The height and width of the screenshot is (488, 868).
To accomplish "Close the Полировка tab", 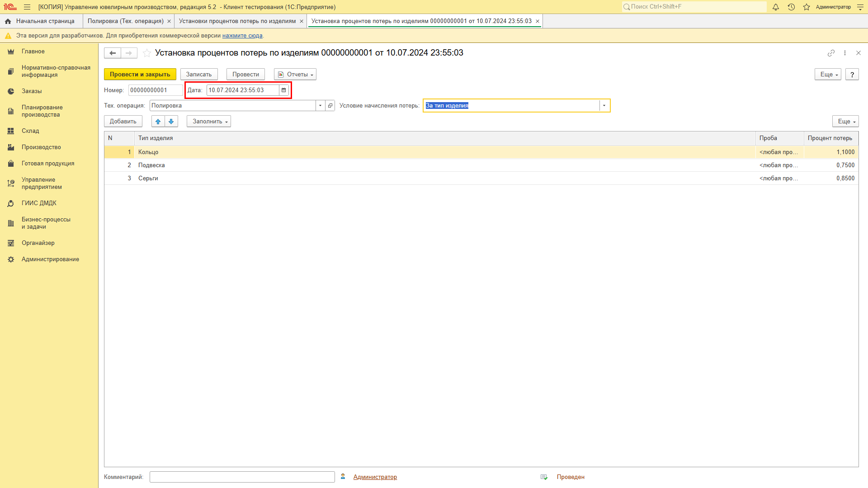I will (169, 21).
